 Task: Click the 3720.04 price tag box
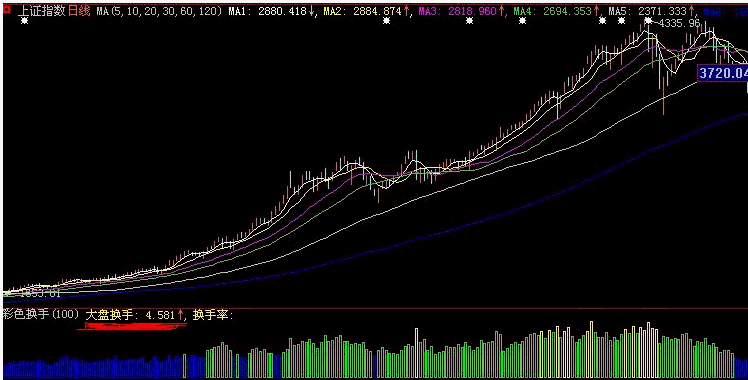[722, 73]
